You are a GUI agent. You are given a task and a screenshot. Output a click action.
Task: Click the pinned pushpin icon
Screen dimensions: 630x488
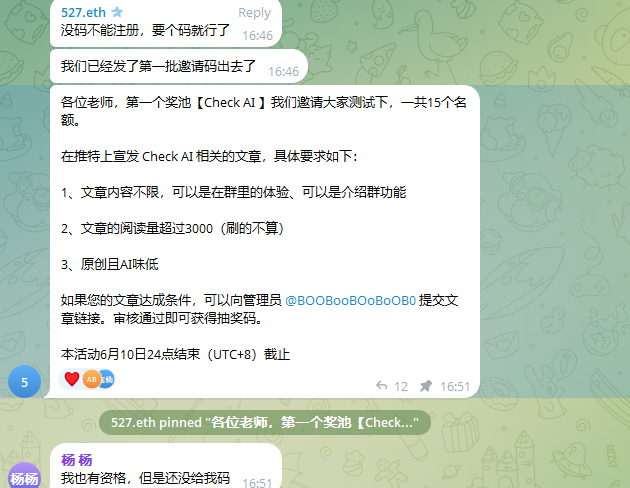coord(425,386)
